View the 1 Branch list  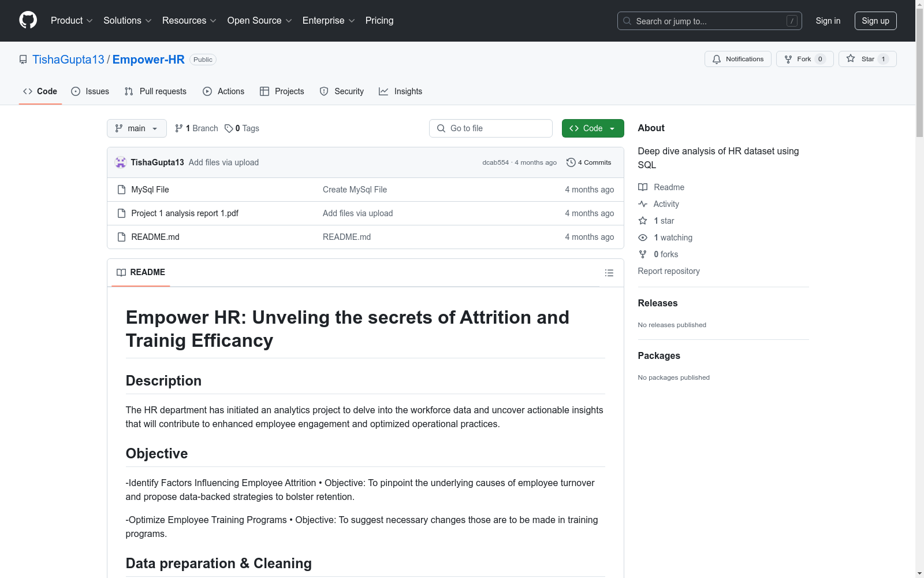(196, 128)
